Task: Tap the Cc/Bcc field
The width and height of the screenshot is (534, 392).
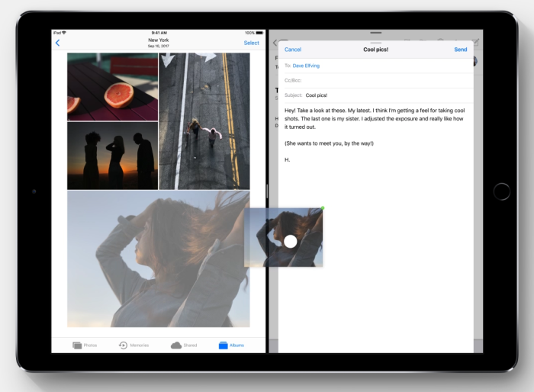Action: pos(376,80)
